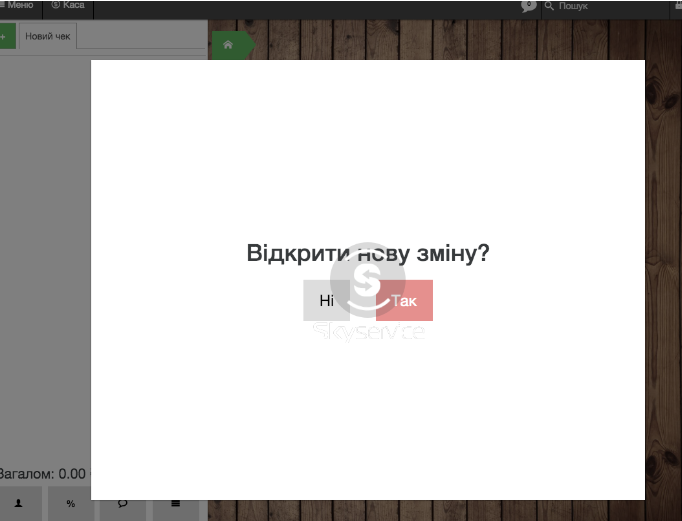Open the Каса menu
Screen dimensions: 682x521
pyautogui.click(x=68, y=6)
